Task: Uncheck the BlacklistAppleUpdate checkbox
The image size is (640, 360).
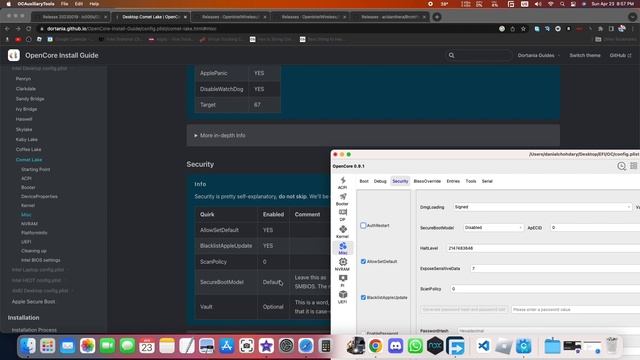Action: point(363,297)
